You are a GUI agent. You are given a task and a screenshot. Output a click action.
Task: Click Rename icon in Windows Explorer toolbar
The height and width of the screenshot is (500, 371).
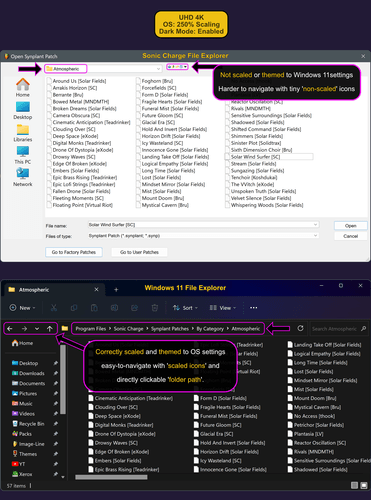pyautogui.click(x=114, y=308)
